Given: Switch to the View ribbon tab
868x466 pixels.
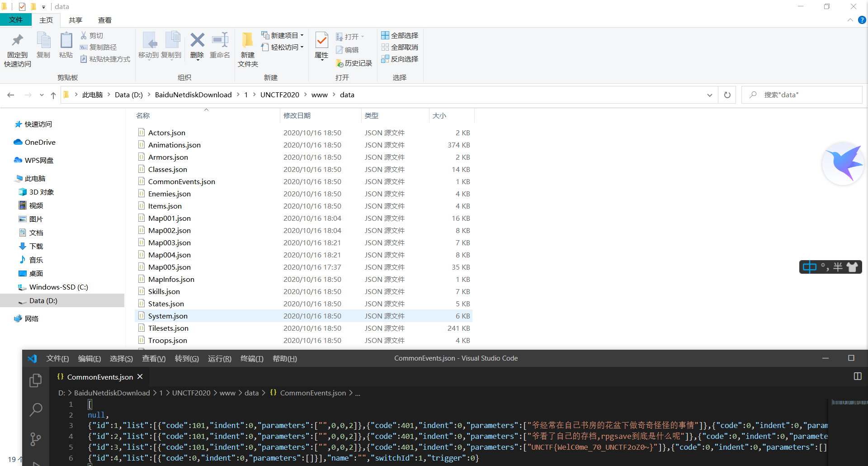Looking at the screenshot, I should [105, 20].
